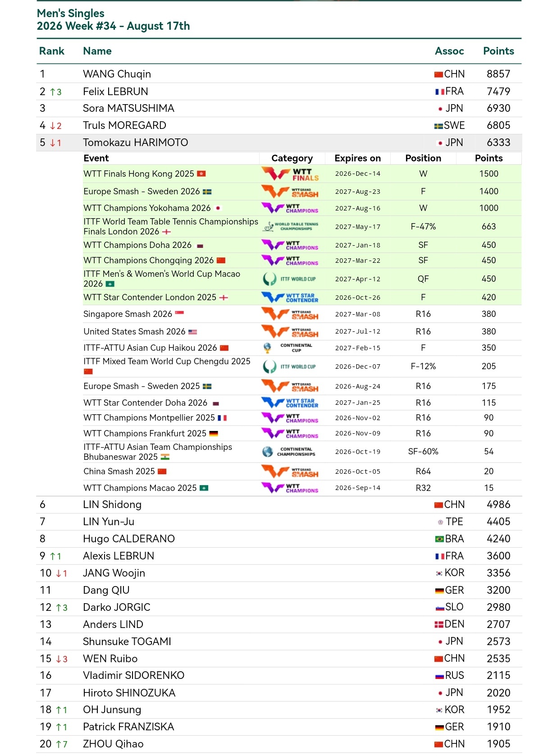Screen dimensions: 557x756
Task: Click the ITTF World Cup logo for Macao 2026
Action: pyautogui.click(x=289, y=279)
